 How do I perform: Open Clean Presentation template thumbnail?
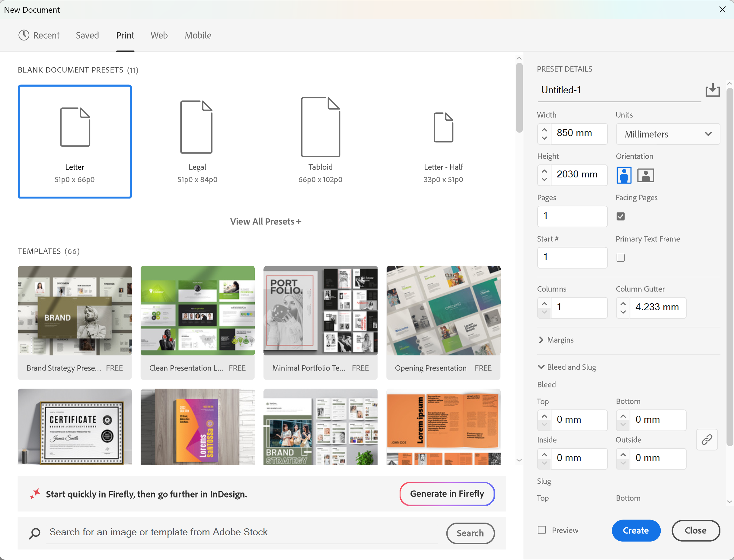pyautogui.click(x=197, y=310)
